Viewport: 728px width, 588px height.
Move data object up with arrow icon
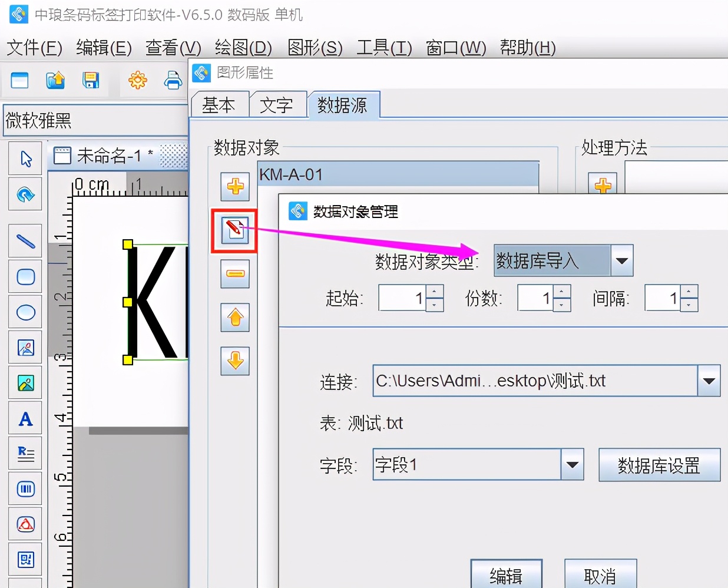pyautogui.click(x=235, y=318)
